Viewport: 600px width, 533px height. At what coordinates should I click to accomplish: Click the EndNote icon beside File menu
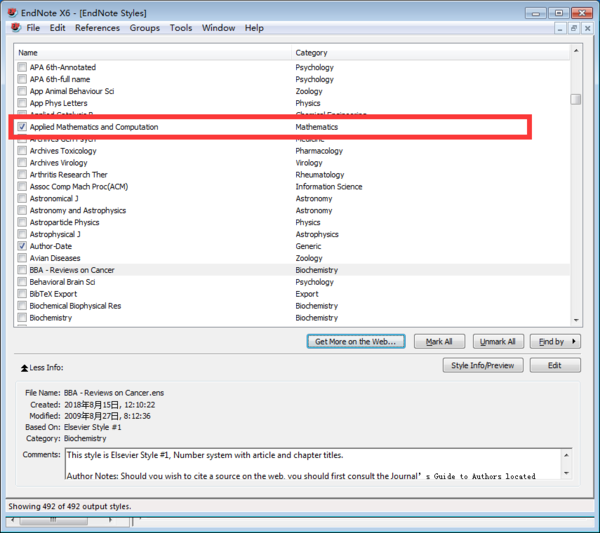16,28
